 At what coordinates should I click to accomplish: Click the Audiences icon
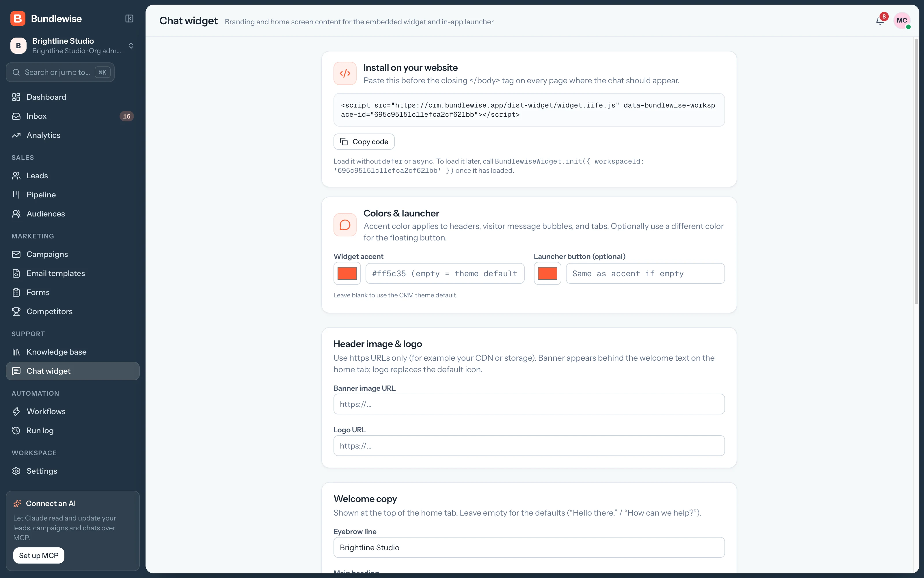(16, 214)
